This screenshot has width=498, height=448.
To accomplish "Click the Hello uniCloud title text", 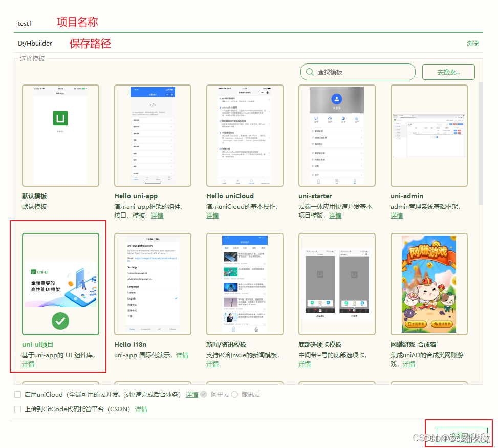I will click(x=230, y=196).
